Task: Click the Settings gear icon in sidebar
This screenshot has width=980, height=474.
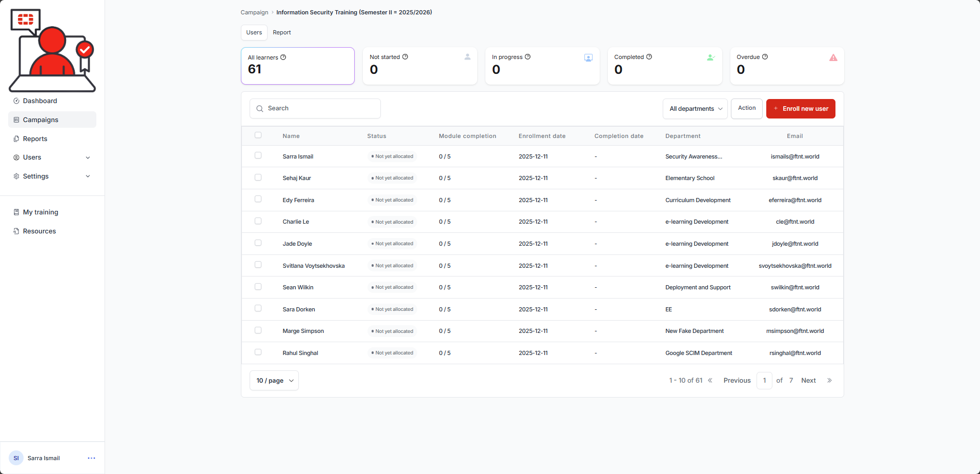Action: point(16,176)
